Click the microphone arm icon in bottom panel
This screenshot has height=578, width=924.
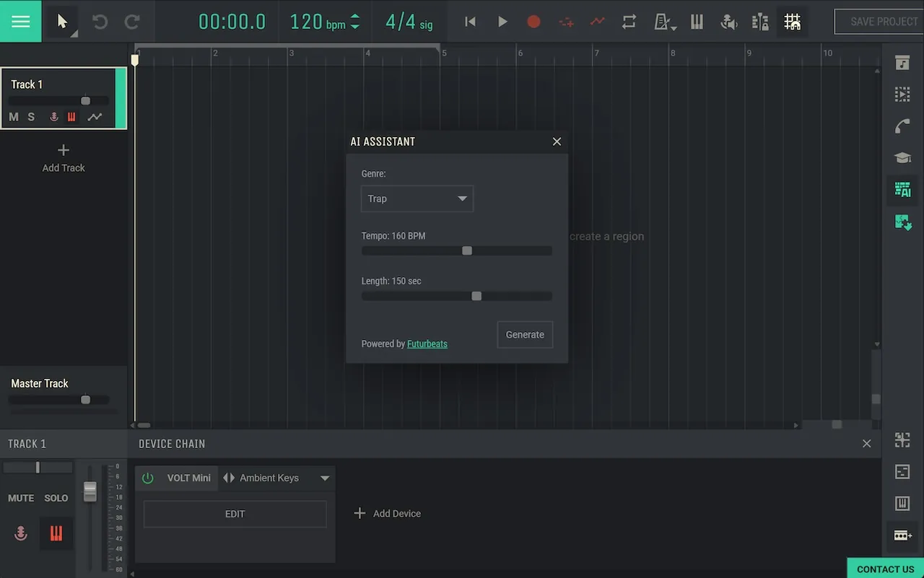tap(21, 533)
